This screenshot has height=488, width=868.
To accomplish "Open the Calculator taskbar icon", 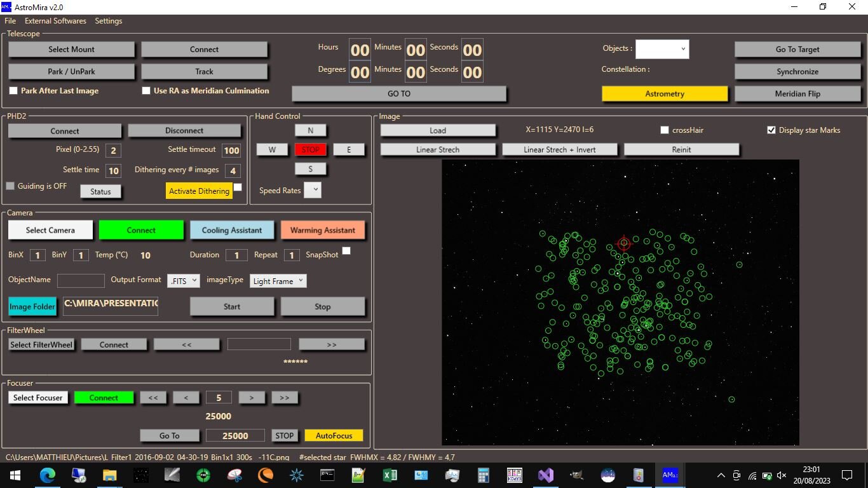I will pos(484,475).
